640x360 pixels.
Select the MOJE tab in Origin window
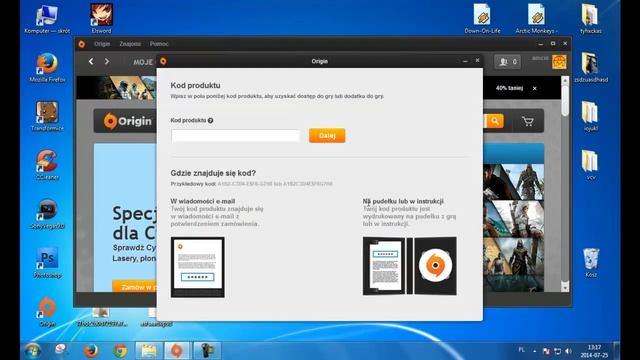[143, 62]
